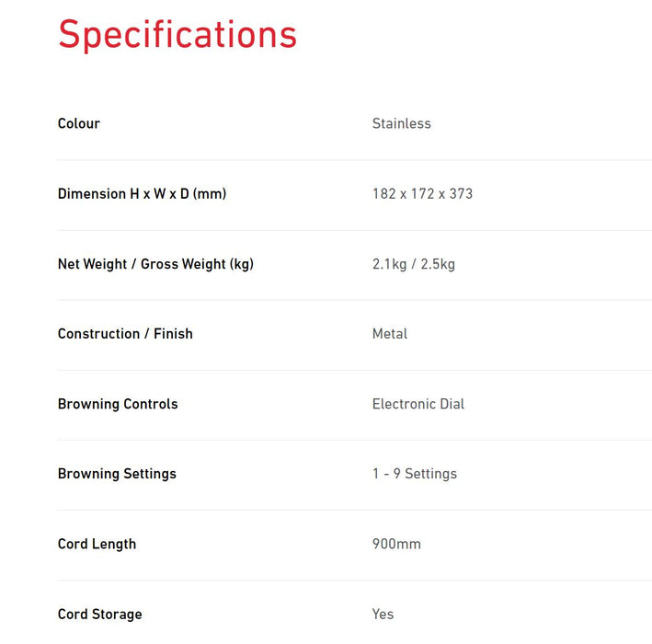Click the Browning Controls label

pos(118,404)
